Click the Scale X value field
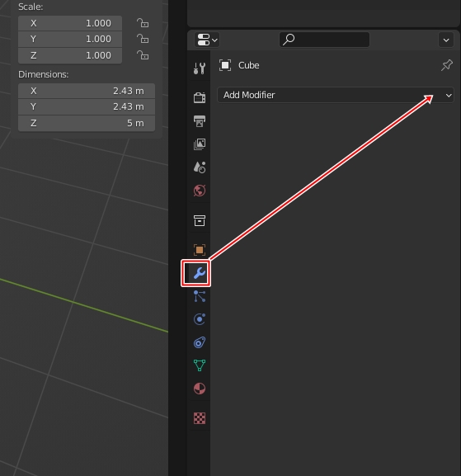Image resolution: width=461 pixels, height=476 pixels. (x=70, y=23)
